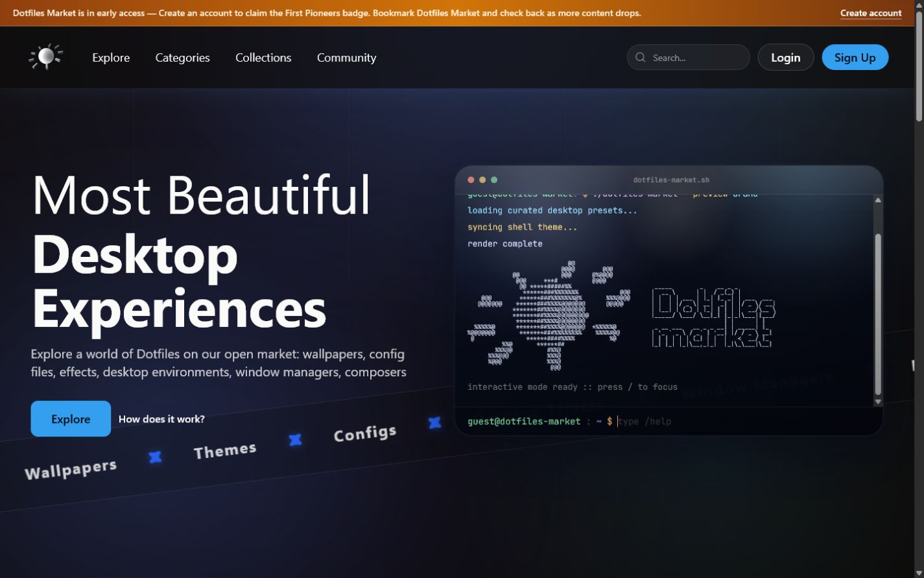Open the Categories nav menu
This screenshot has height=578, width=924.
point(182,57)
